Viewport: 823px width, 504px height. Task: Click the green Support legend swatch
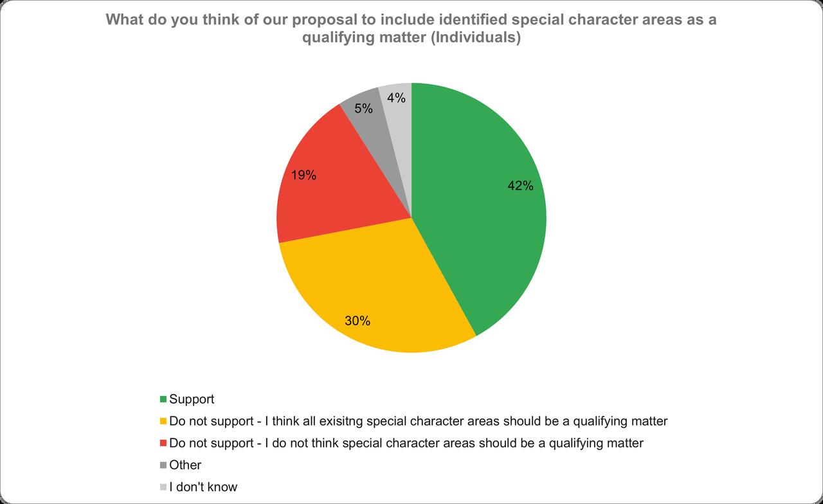[163, 400]
